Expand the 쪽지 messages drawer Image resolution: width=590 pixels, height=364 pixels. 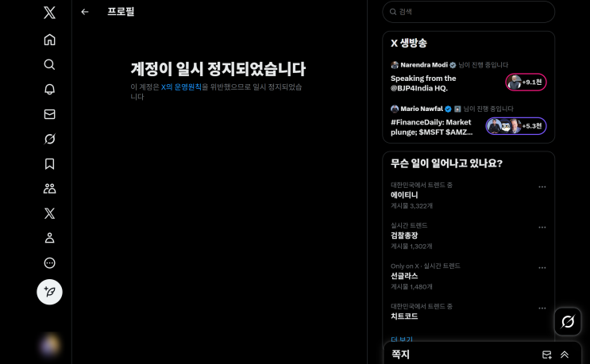point(565,354)
